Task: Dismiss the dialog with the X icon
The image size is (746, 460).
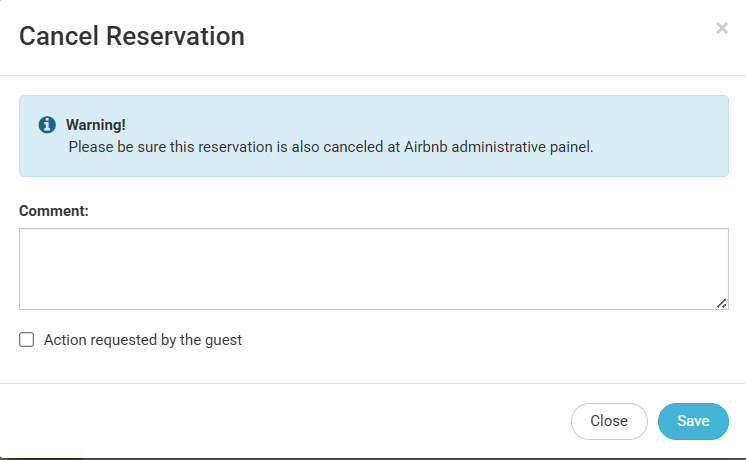Action: tap(722, 28)
